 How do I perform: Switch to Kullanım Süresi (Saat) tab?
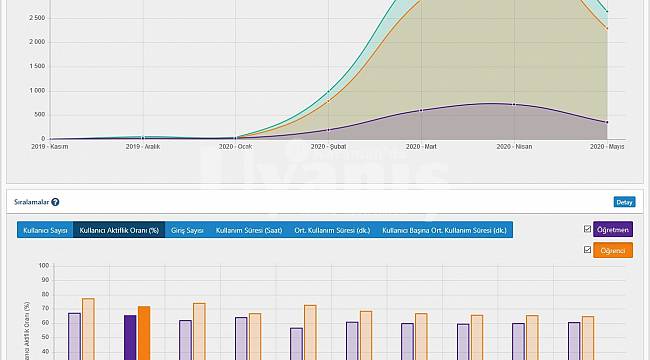(x=249, y=230)
